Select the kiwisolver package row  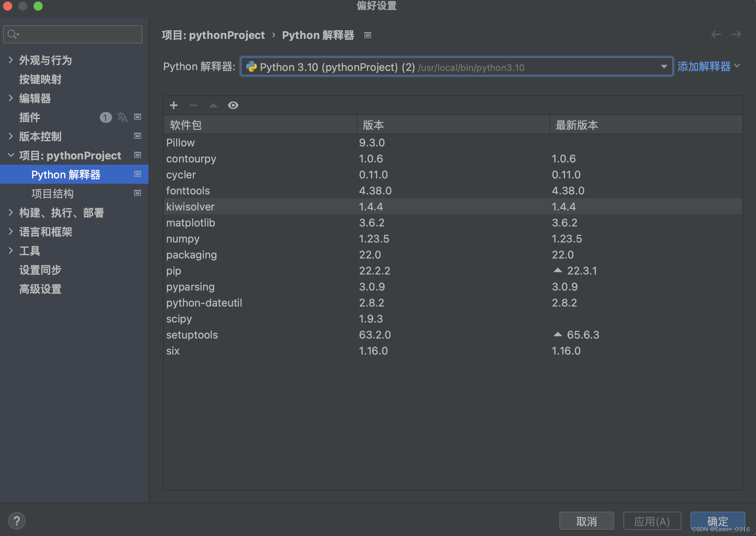pos(453,207)
